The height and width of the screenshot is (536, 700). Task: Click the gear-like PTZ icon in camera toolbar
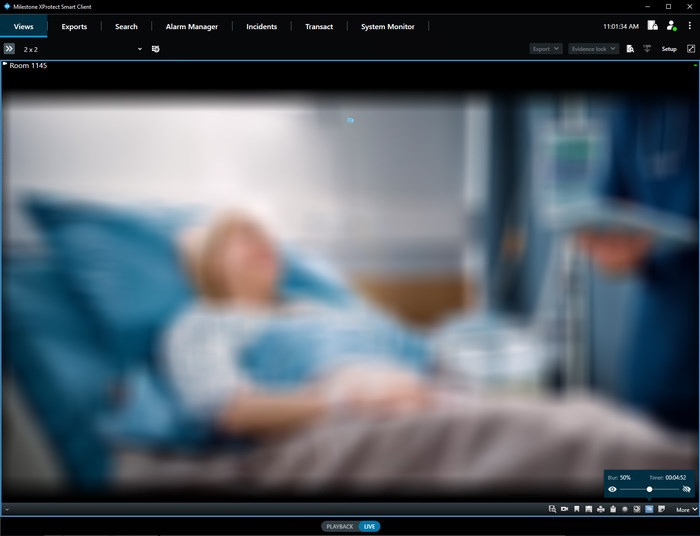pyautogui.click(x=637, y=509)
